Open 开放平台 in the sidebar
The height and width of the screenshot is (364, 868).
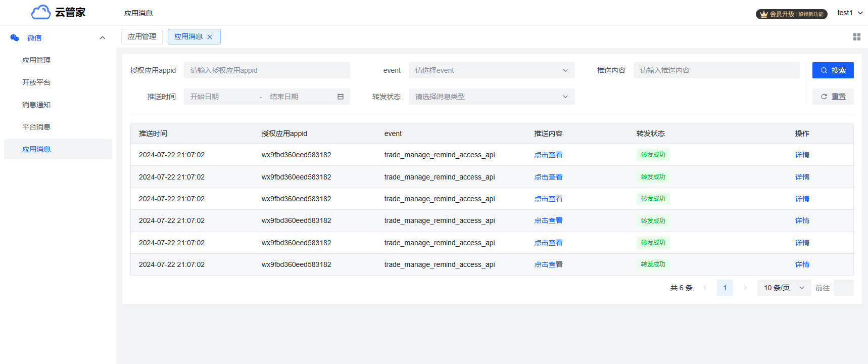(x=36, y=82)
